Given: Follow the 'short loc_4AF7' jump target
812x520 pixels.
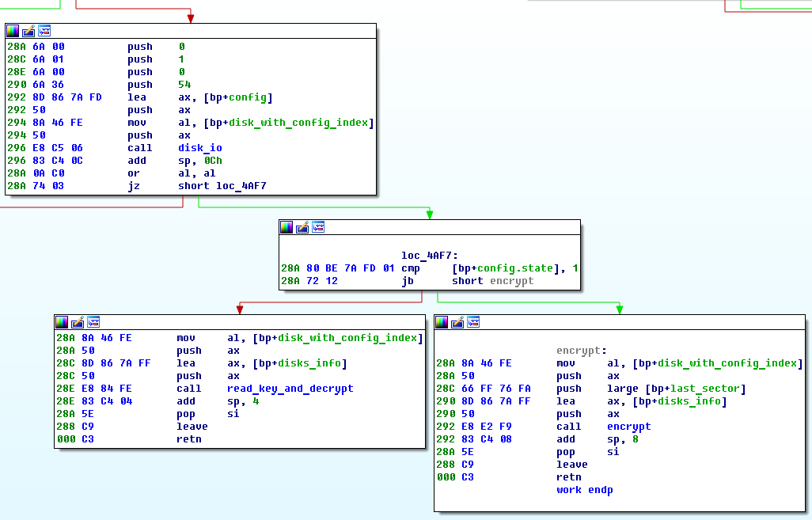Looking at the screenshot, I should click(222, 186).
